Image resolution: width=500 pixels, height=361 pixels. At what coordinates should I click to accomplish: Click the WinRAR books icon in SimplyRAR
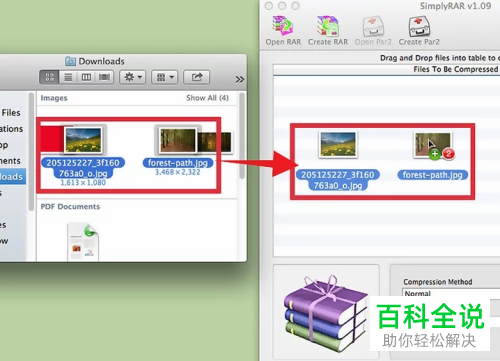(325, 312)
